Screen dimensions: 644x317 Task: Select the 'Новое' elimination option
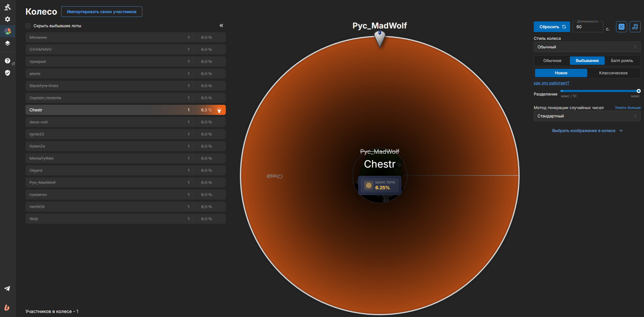coord(561,73)
